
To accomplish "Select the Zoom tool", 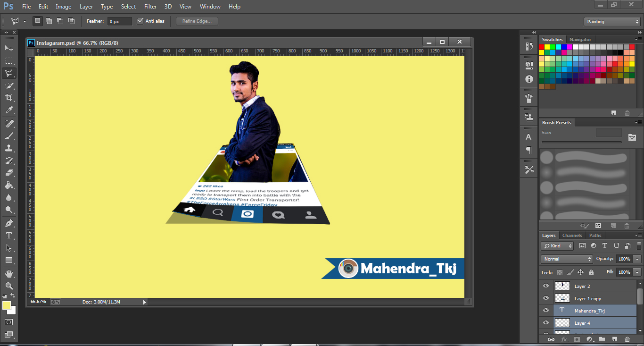I will tap(8, 286).
